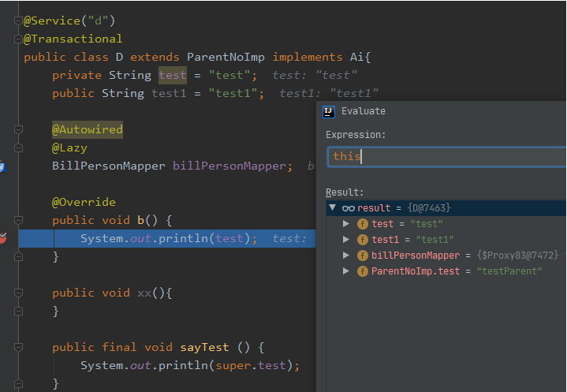Click the Ai interface name after implements
The image size is (567, 392).
coord(357,57)
